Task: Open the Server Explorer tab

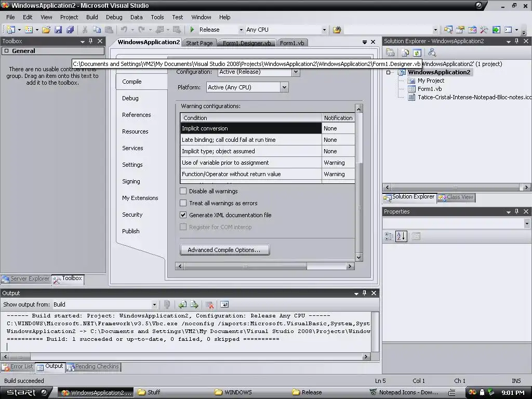Action: (x=26, y=278)
